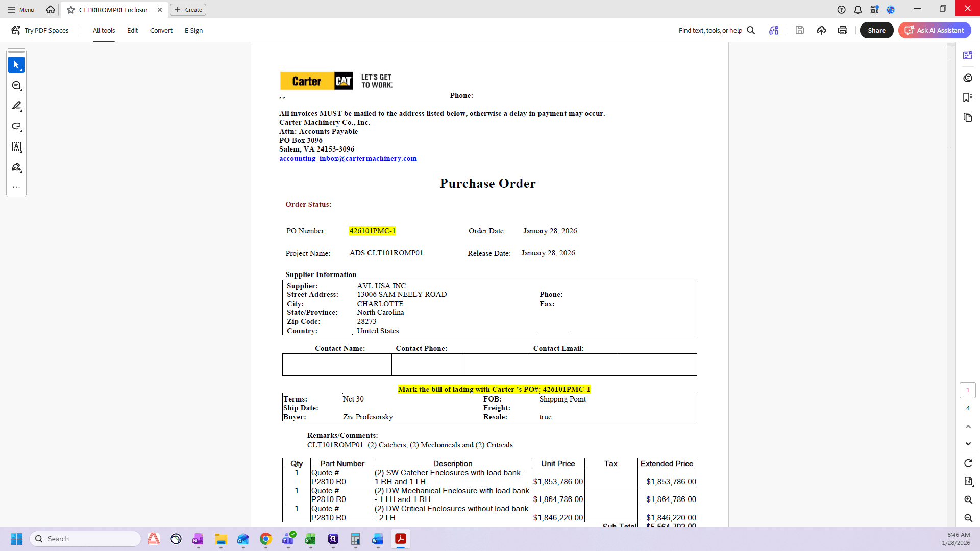Open the Convert tab

point(161,30)
